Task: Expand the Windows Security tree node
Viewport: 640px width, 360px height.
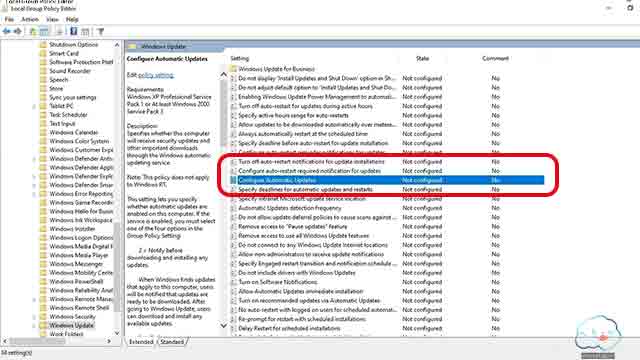Action: click(x=34, y=317)
